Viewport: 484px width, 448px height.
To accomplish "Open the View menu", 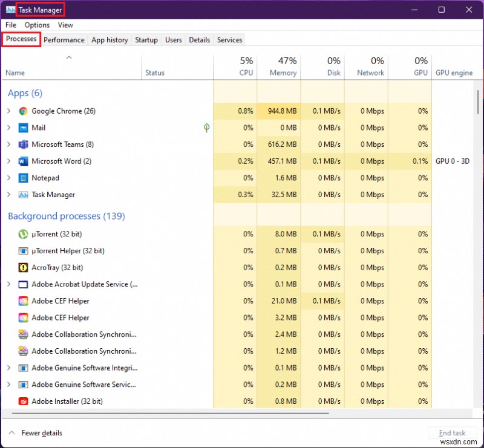I will click(65, 25).
